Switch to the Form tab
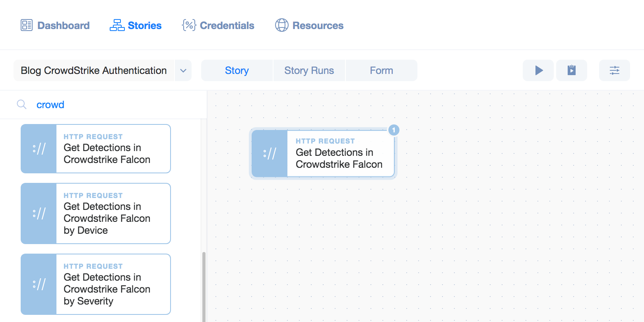 pyautogui.click(x=382, y=71)
